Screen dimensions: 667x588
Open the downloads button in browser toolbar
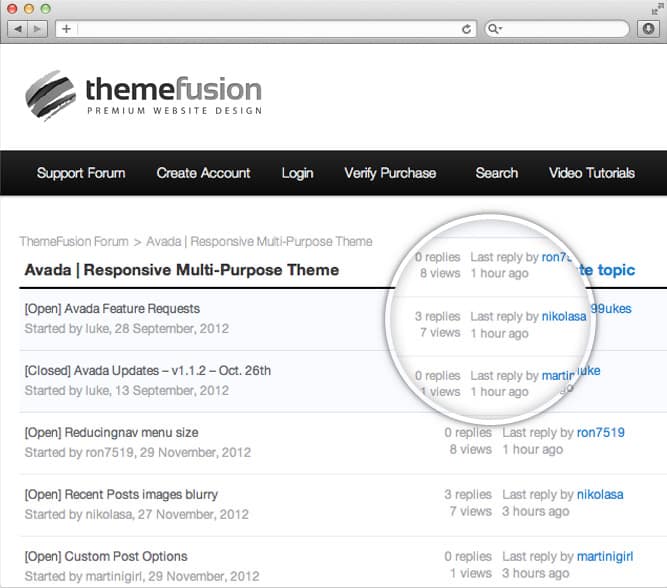point(648,29)
